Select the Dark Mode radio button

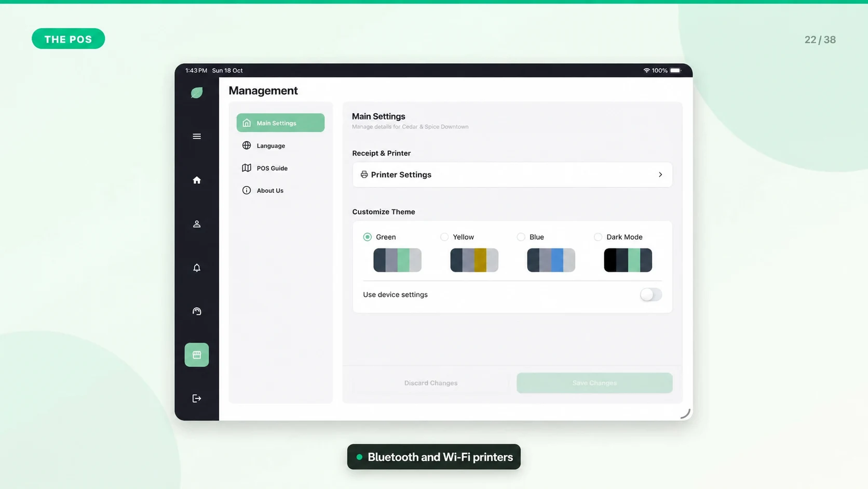tap(598, 237)
